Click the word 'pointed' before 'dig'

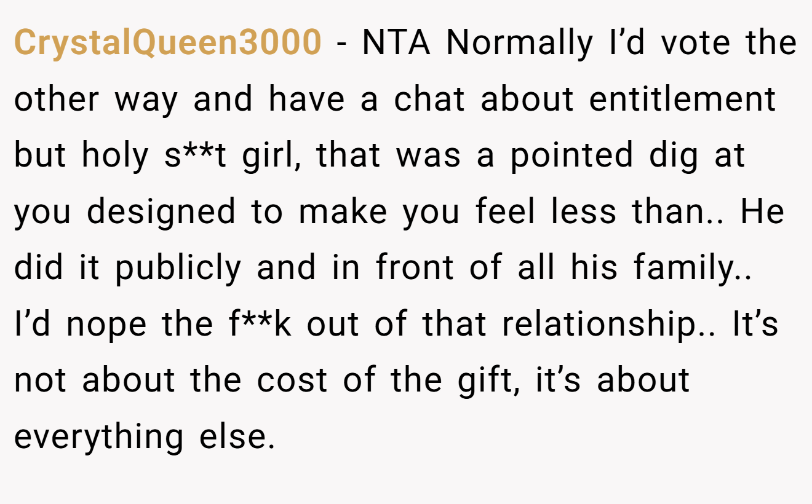(571, 156)
